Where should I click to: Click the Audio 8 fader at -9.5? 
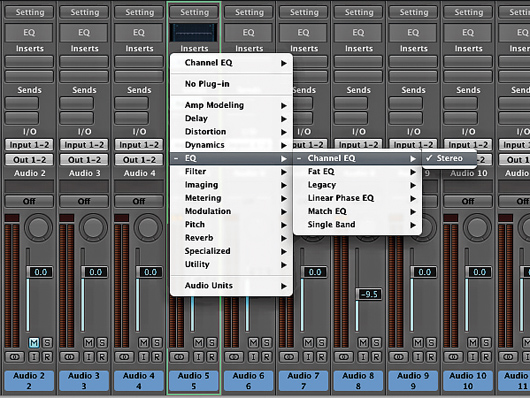pyautogui.click(x=369, y=294)
